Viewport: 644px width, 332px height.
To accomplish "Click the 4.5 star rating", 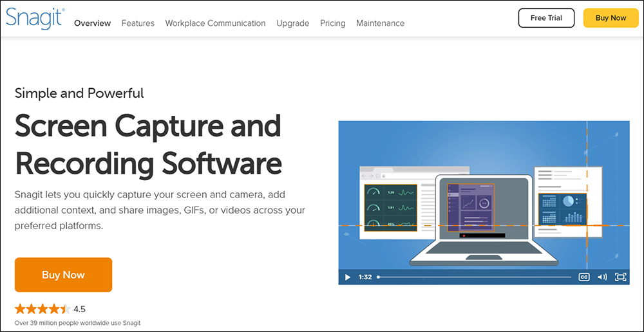I will click(x=50, y=309).
